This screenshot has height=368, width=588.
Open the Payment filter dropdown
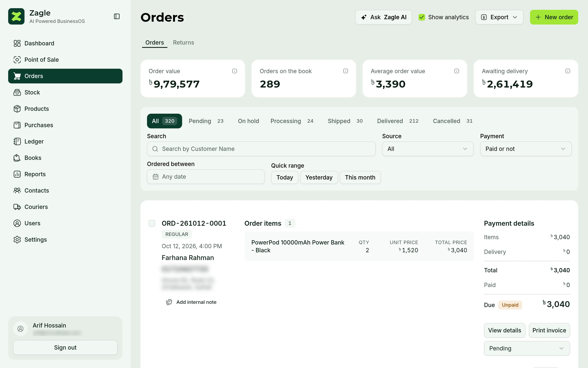526,149
